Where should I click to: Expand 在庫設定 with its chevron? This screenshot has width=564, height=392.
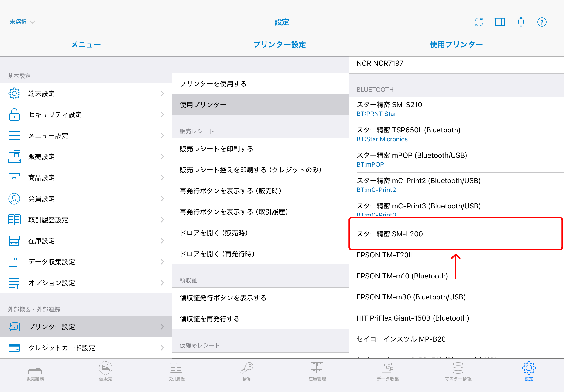162,241
